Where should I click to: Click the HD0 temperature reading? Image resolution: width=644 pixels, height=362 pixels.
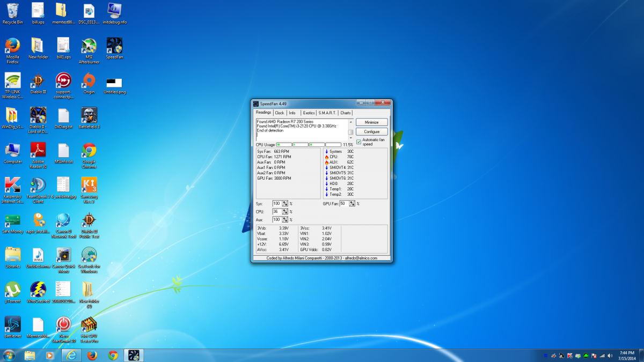pos(339,183)
